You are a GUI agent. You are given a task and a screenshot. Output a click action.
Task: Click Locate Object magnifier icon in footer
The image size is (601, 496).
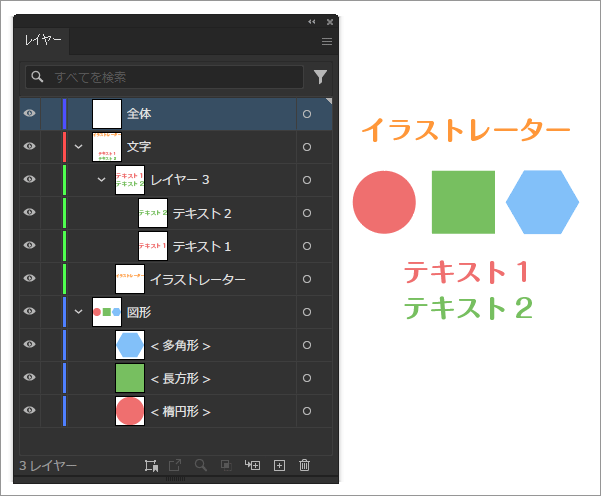coord(200,465)
